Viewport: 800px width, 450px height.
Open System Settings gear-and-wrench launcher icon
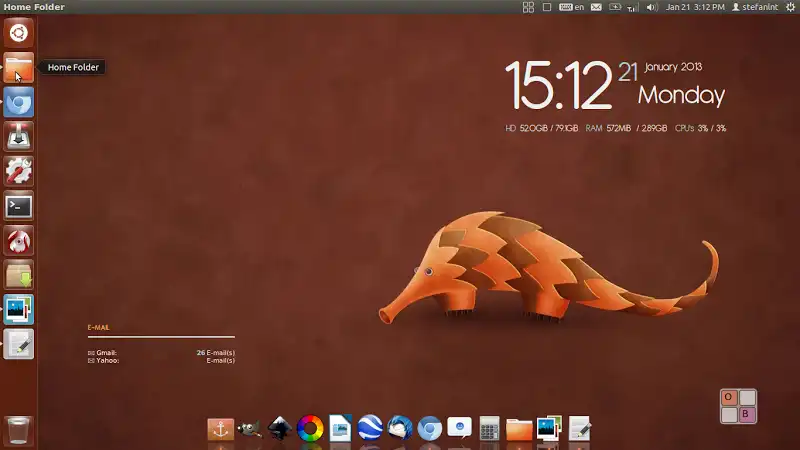[18, 171]
